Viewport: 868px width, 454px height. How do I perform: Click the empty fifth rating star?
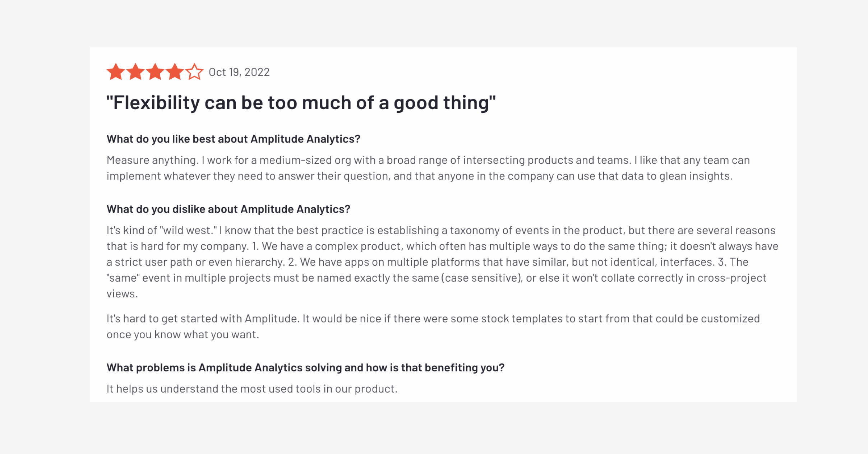click(x=194, y=72)
